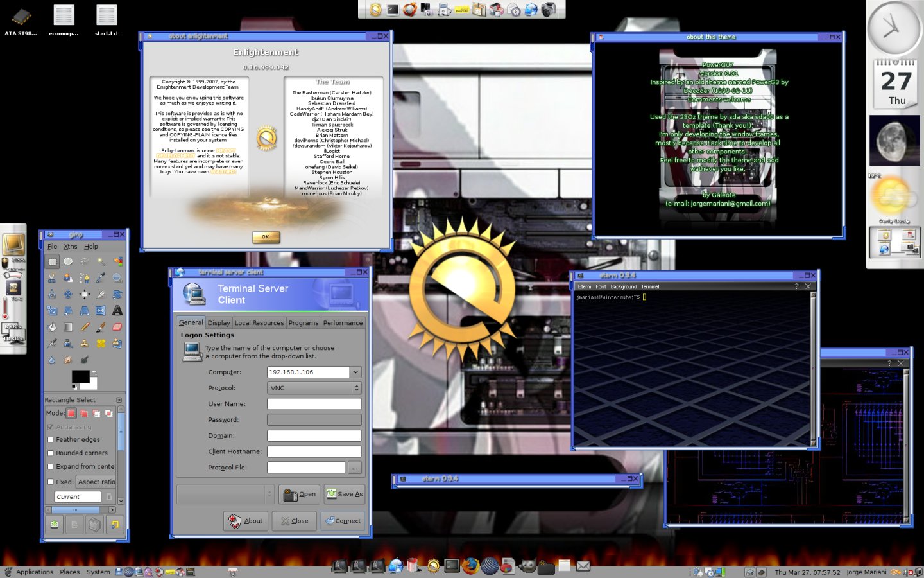924x578 pixels.
Task: Enable the Fixed checkbox in tool options
Action: pos(51,482)
